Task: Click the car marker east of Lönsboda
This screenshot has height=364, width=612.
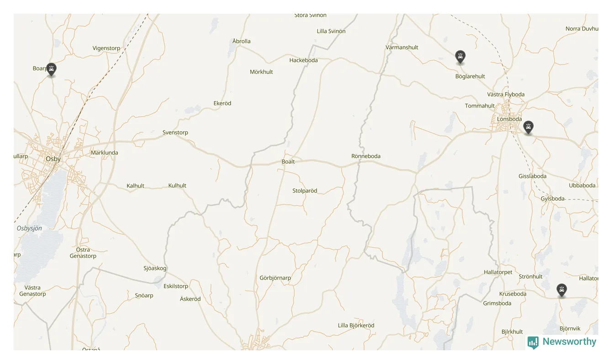Action: [x=528, y=127]
